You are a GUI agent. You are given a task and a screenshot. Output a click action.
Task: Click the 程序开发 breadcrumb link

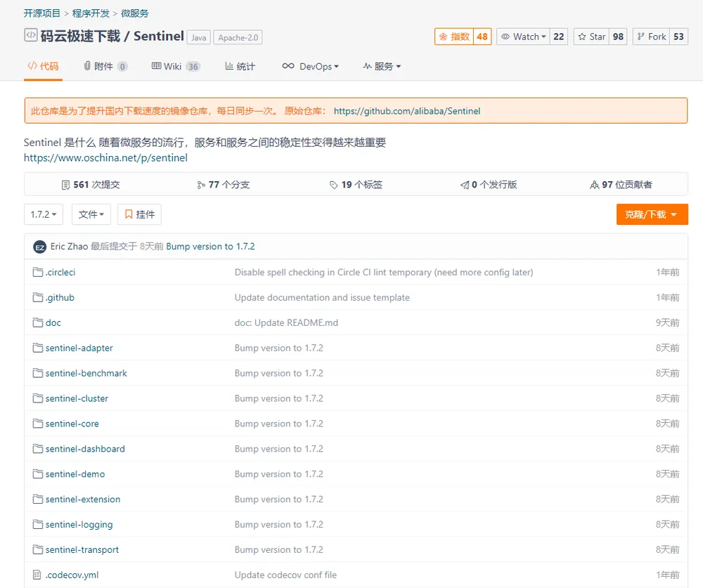point(91,13)
